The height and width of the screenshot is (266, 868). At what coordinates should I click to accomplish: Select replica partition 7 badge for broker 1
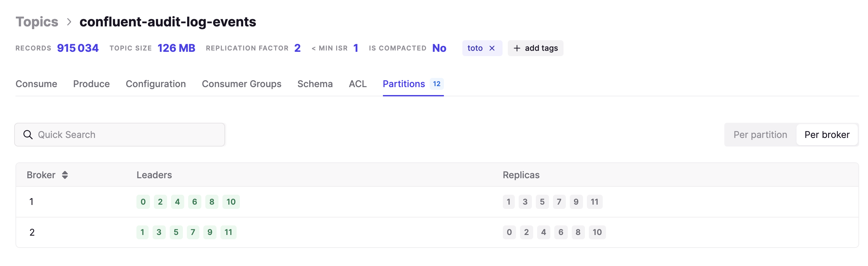[559, 202]
